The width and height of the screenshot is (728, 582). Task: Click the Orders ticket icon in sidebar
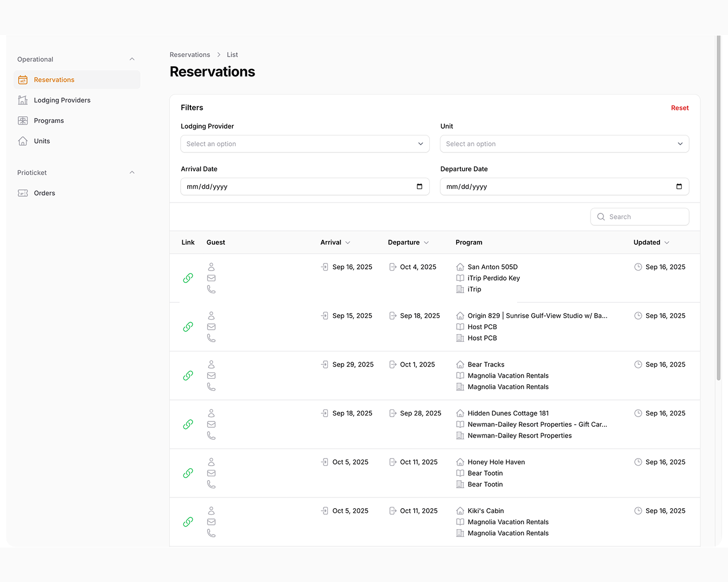(x=23, y=193)
